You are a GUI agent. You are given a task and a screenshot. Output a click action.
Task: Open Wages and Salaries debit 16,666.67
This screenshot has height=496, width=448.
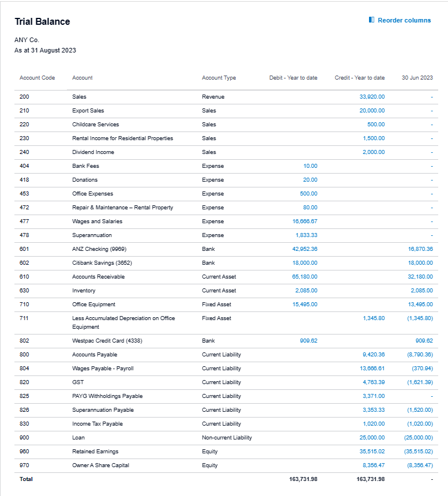click(305, 221)
